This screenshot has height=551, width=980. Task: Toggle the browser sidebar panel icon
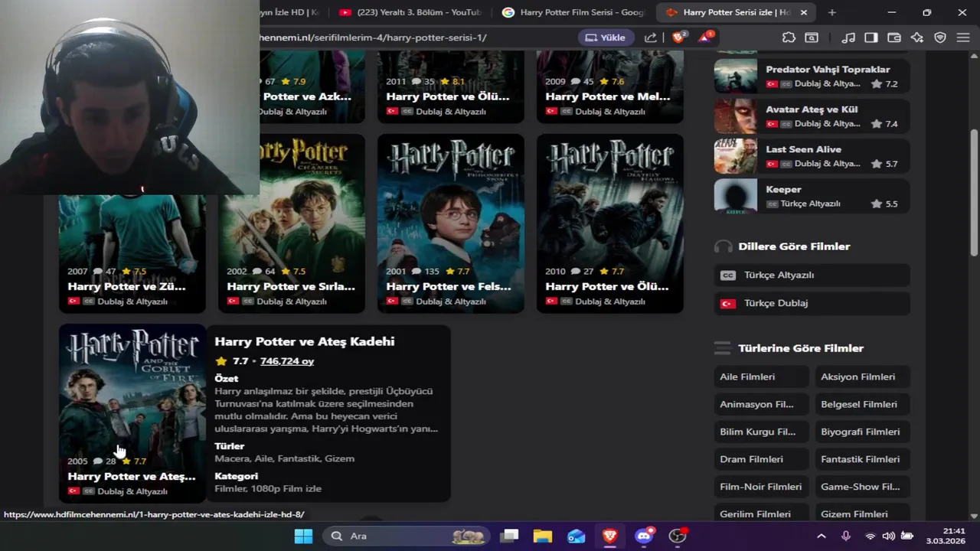[871, 37]
